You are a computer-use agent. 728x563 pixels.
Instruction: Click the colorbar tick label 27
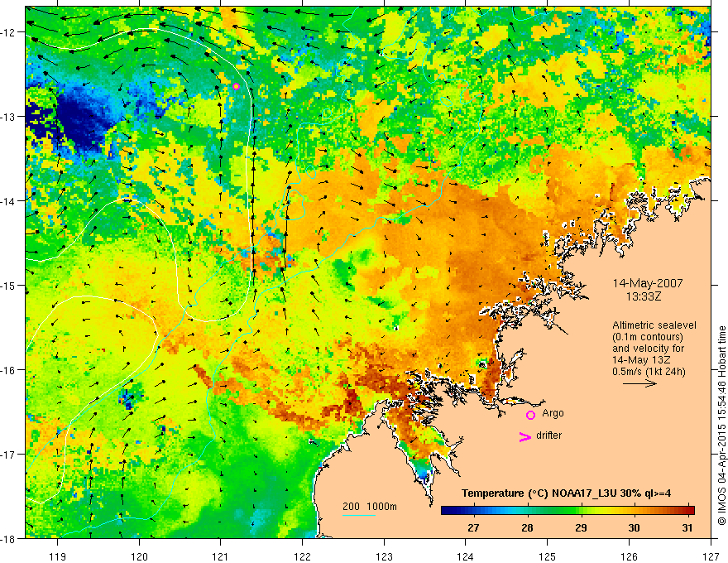pos(473,527)
